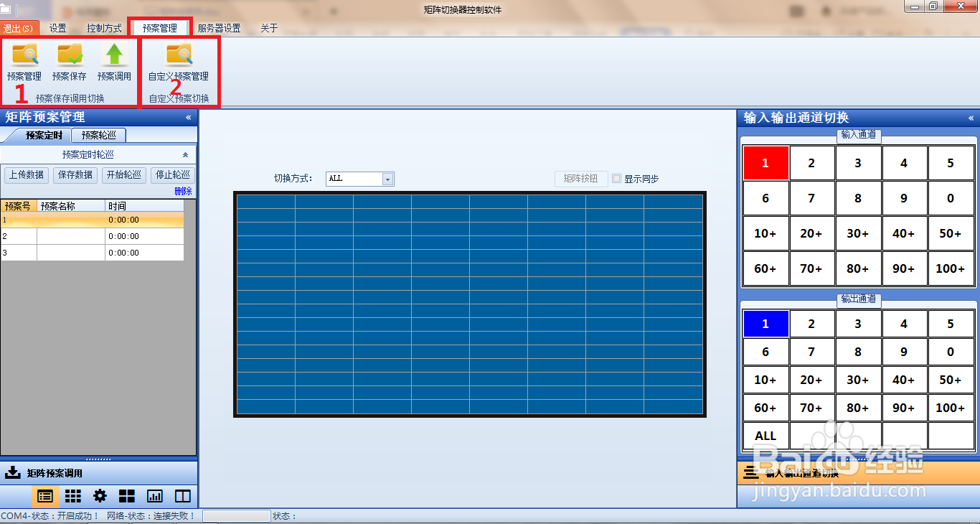This screenshot has height=524, width=980.
Task: Click the 预案号 column header
Action: click(19, 206)
